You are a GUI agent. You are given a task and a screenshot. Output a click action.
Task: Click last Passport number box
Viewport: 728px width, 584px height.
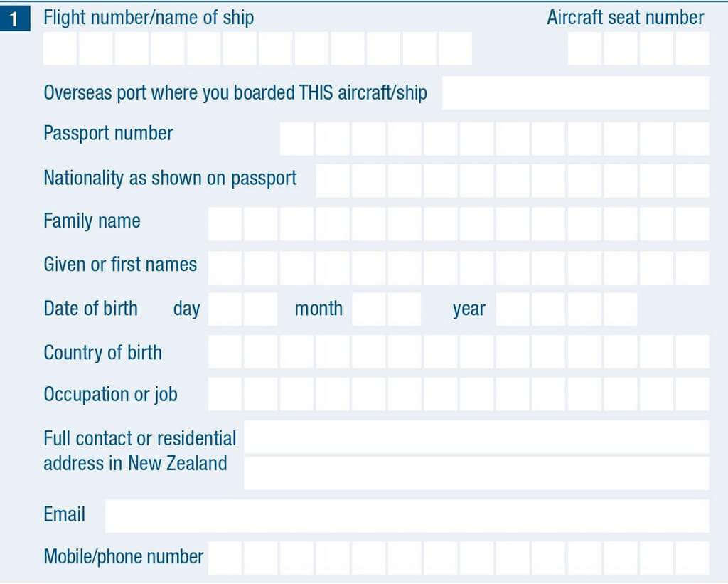(692, 139)
